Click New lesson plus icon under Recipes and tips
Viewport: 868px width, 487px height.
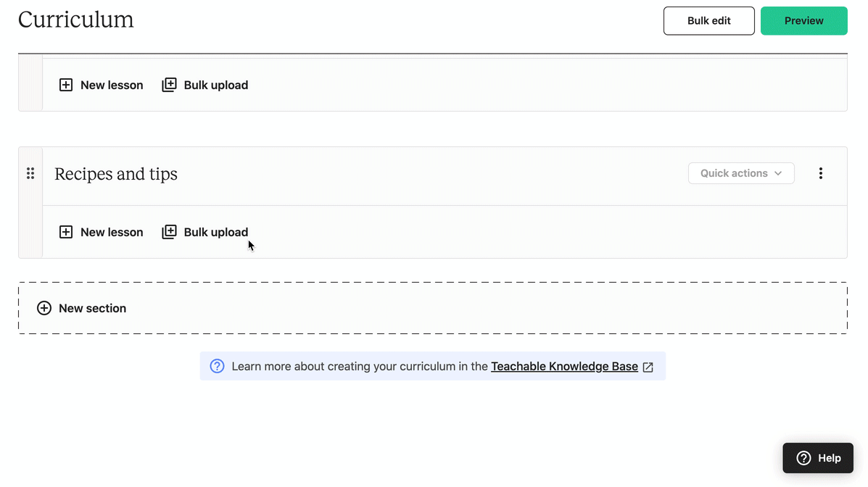[66, 232]
